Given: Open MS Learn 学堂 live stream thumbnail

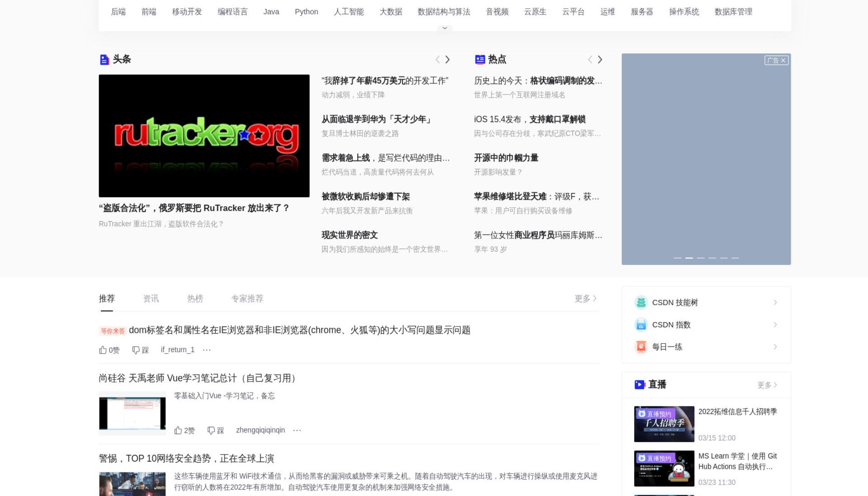Looking at the screenshot, I should (x=664, y=468).
